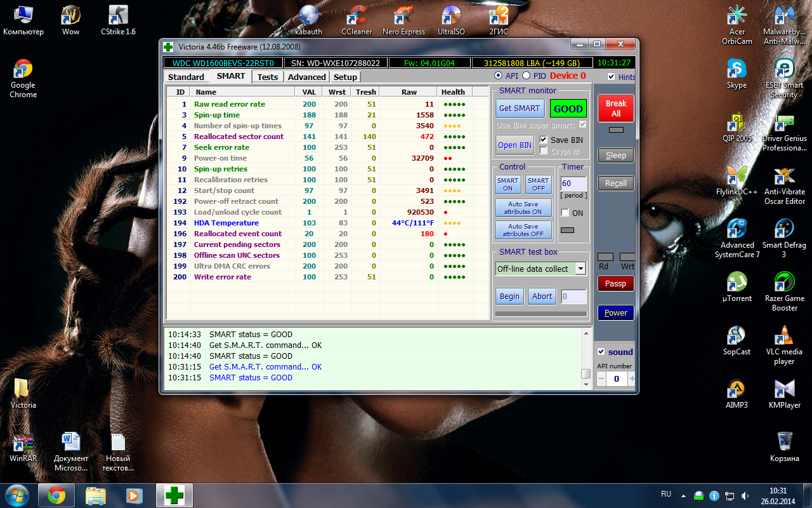Launch the QIP 2005 shortcut
The width and height of the screenshot is (812, 508).
(x=737, y=127)
